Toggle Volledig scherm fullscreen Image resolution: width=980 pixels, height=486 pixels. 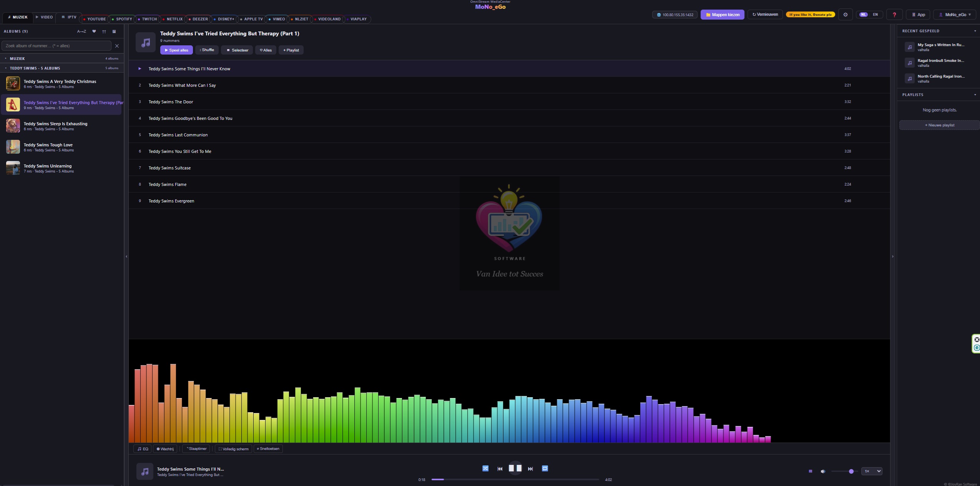click(233, 449)
